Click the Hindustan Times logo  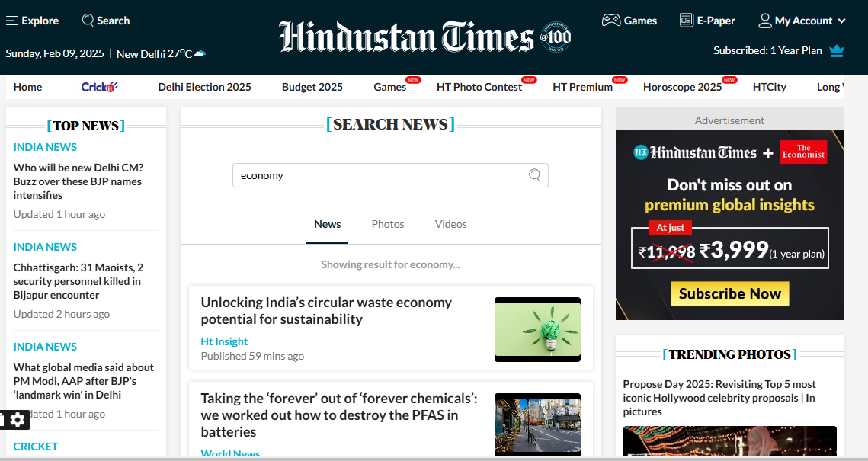point(408,37)
